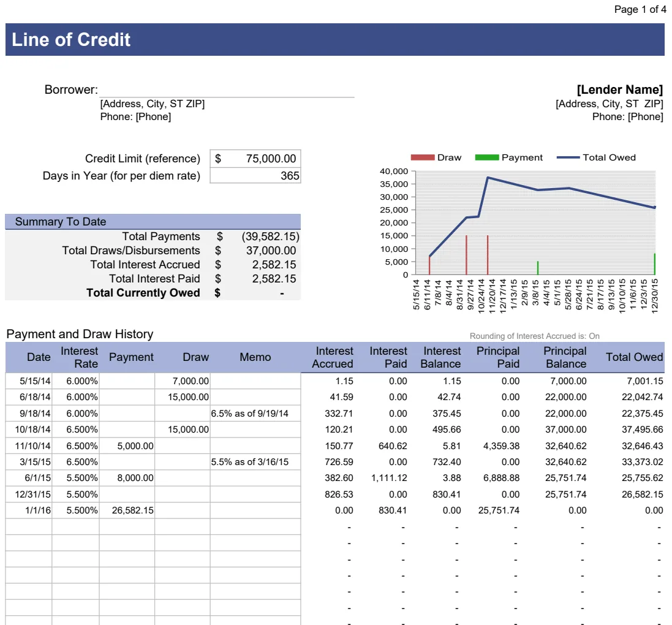
Task: Click the principal paid cell 25,751.74
Action: [x=499, y=510]
